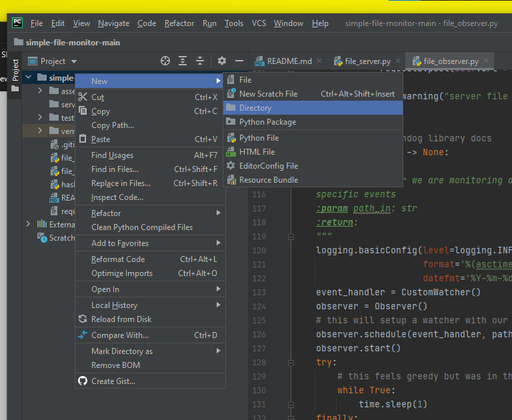This screenshot has width=512, height=420.
Task: Choose Optimize Imports context menu entry
Action: tap(150, 273)
